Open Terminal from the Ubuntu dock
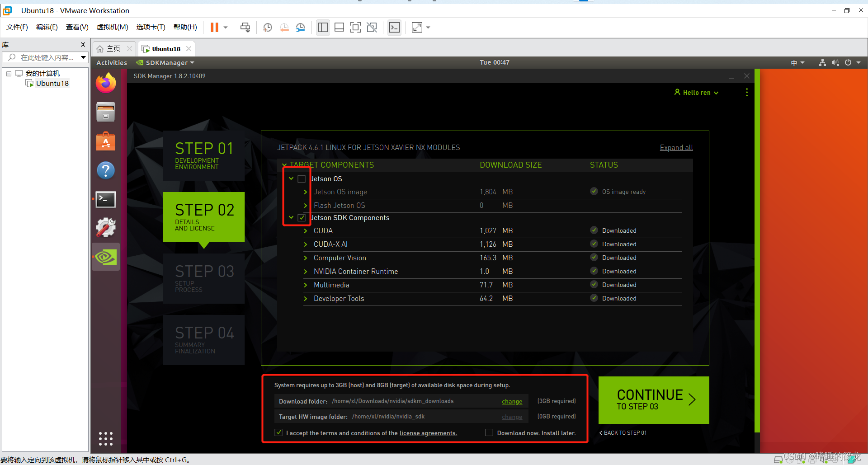 point(106,199)
